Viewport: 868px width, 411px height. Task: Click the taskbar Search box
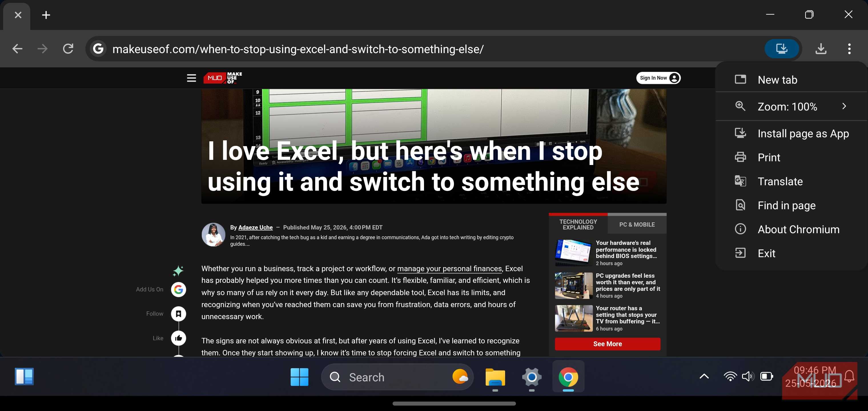397,377
